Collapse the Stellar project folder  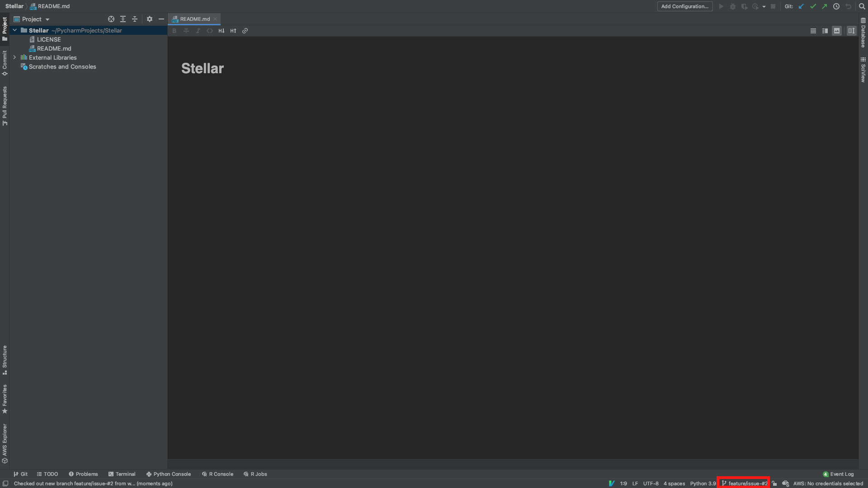click(x=14, y=30)
